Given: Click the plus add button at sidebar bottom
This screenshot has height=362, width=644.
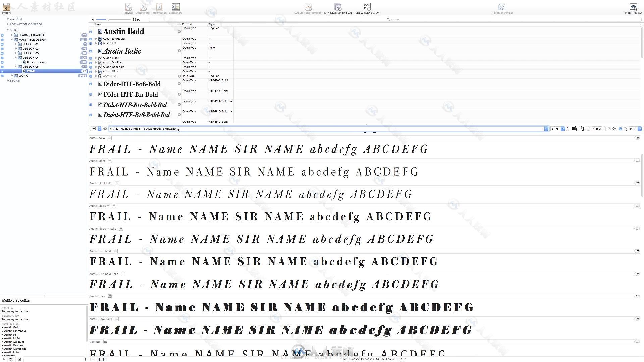Looking at the screenshot, I should coord(4,359).
